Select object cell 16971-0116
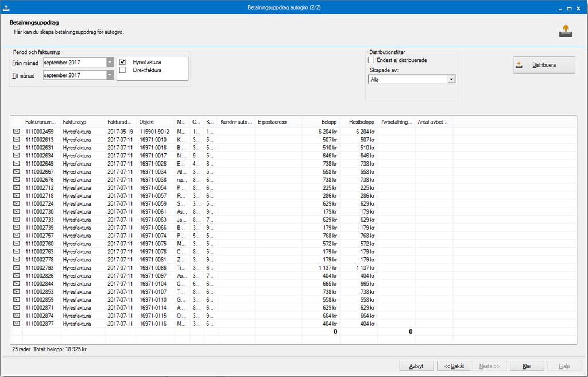 point(153,324)
